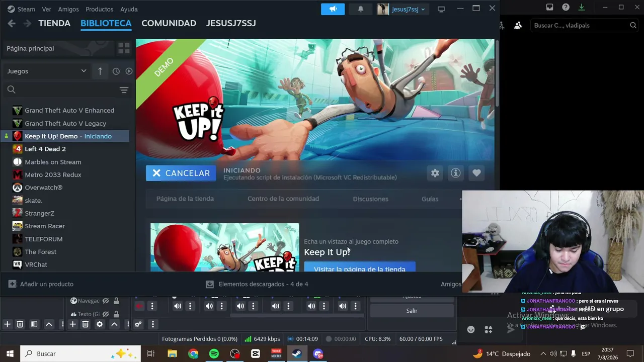Open Spotify from the taskbar

[214, 353]
